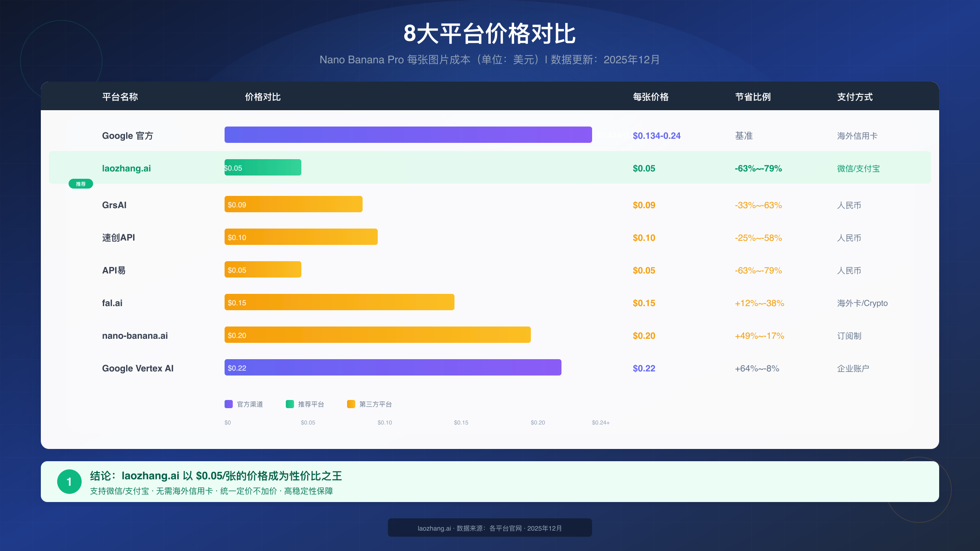Toggle the 推荐 badge next to laozhang.ai
Image resolution: width=980 pixels, height=551 pixels.
pos(80,184)
